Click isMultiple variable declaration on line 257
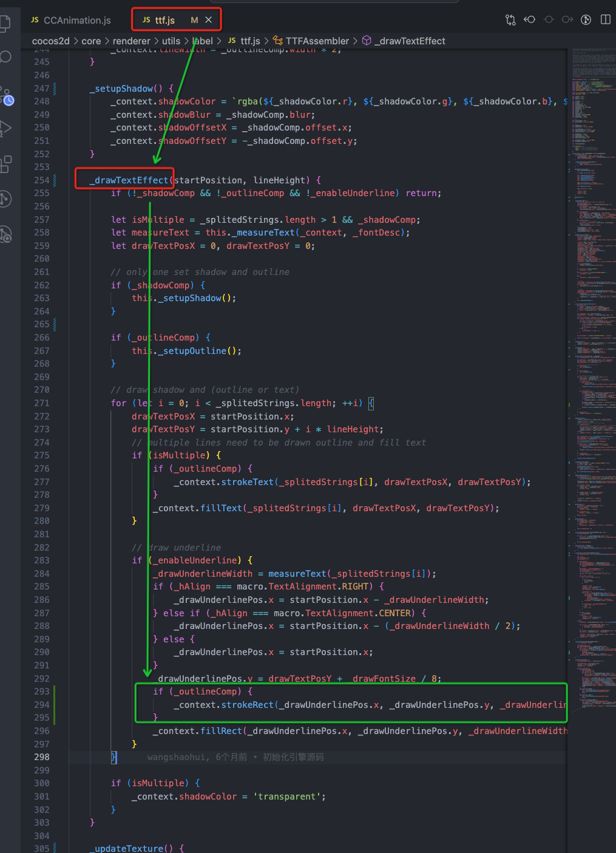 click(158, 220)
